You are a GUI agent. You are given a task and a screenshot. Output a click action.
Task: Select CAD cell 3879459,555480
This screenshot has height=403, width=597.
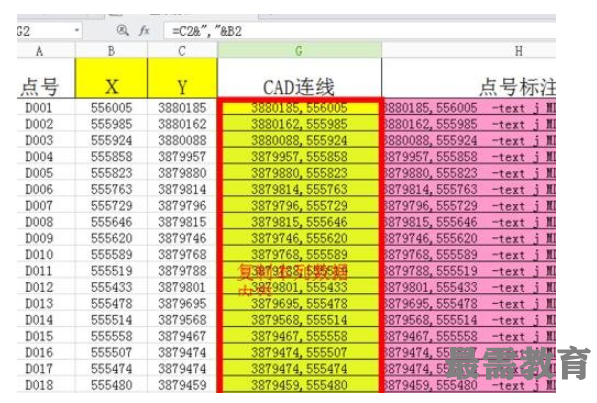tap(300, 385)
